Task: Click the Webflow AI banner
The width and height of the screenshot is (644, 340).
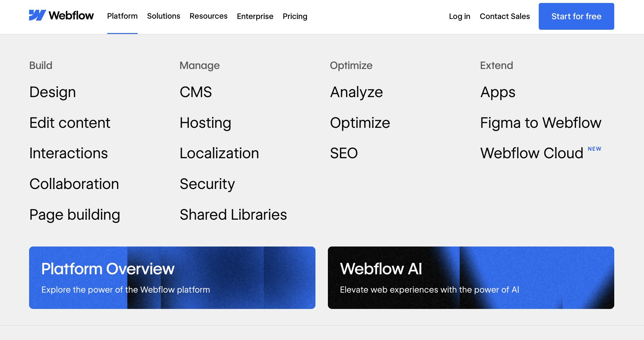Action: [x=471, y=278]
